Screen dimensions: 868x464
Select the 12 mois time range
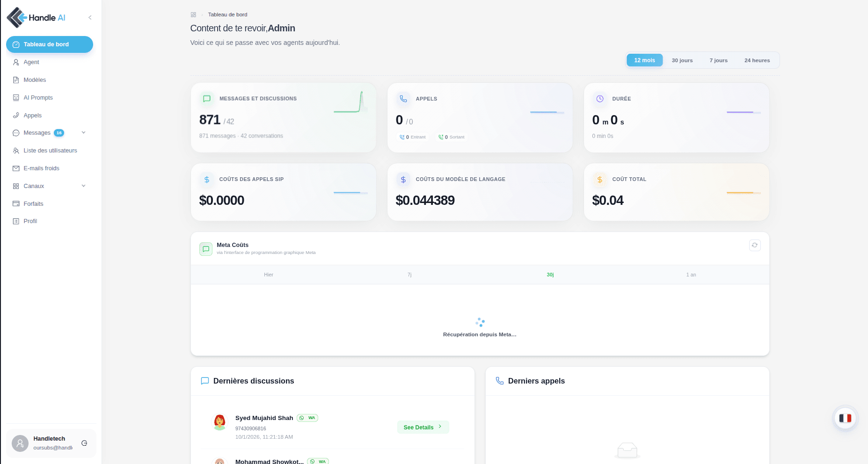[644, 60]
